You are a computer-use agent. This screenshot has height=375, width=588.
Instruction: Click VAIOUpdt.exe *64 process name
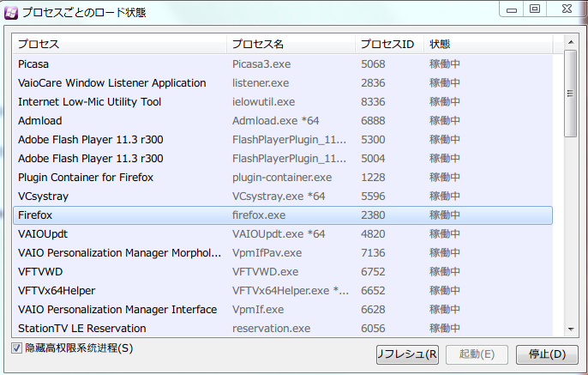279,234
